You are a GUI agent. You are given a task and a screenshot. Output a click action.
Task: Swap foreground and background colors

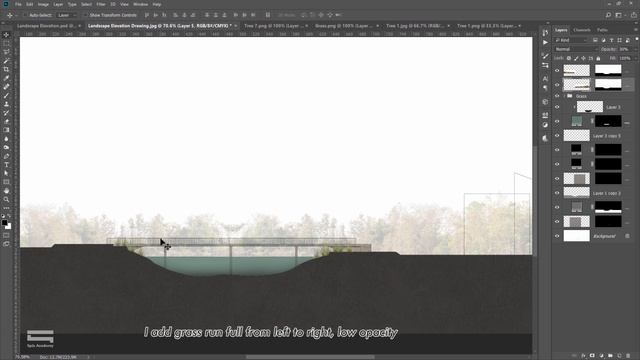point(10,216)
